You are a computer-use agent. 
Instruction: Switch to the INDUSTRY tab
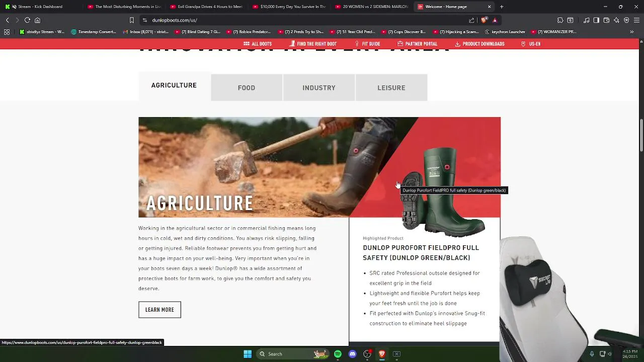coord(319,87)
